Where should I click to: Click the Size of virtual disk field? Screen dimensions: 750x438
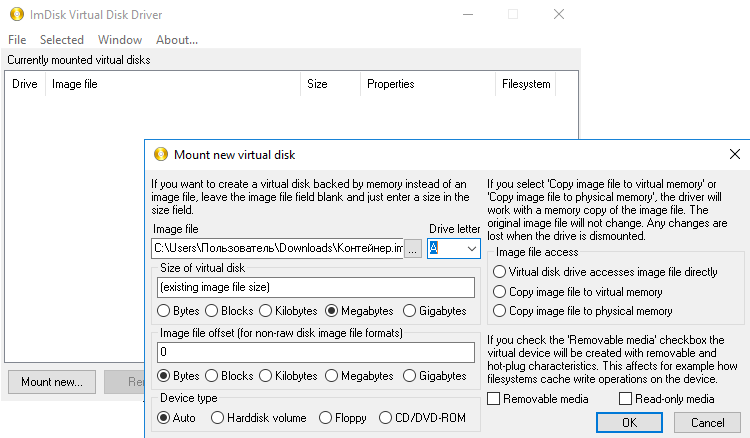(x=316, y=287)
